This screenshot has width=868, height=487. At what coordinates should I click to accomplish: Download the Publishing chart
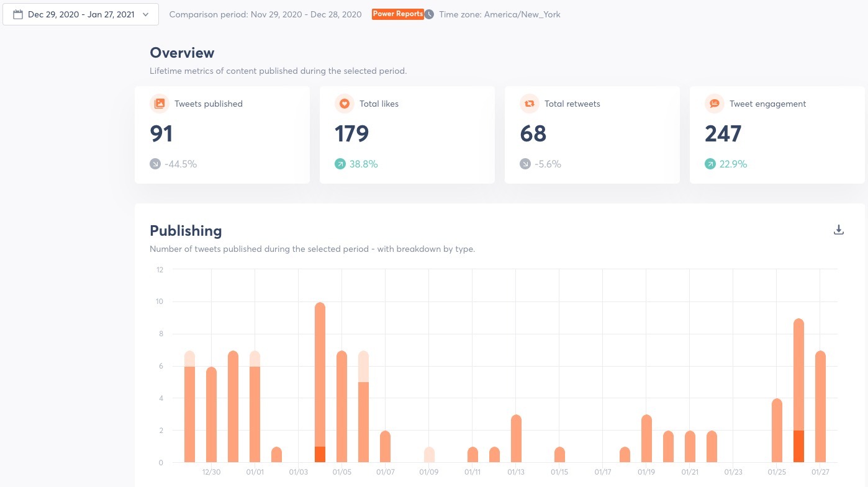click(x=839, y=230)
